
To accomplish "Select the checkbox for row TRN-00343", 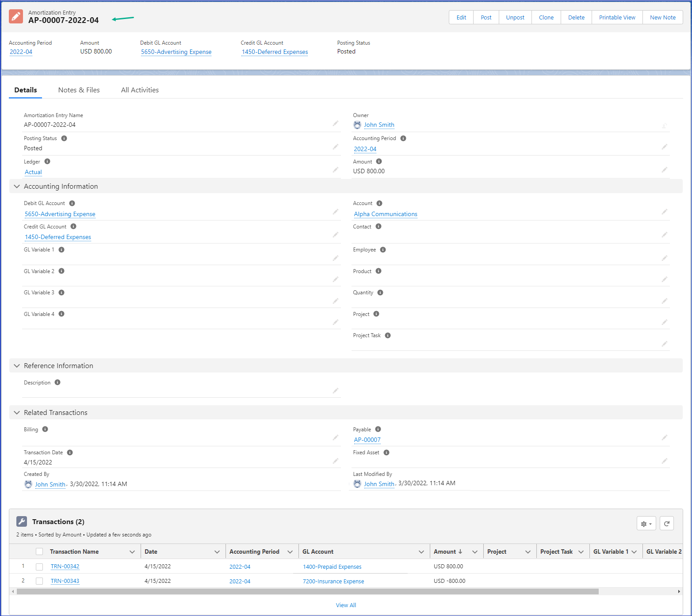I will (x=39, y=581).
